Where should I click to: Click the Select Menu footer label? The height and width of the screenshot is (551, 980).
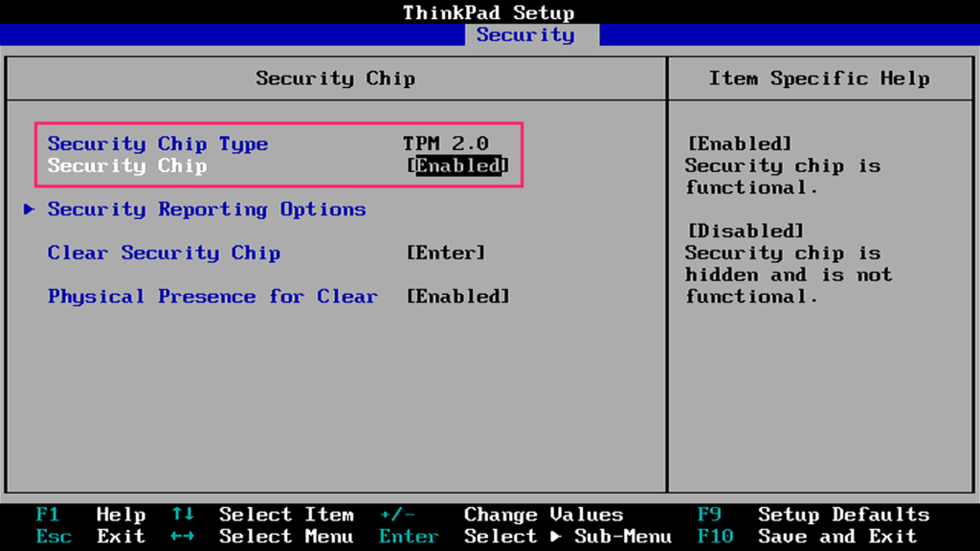click(x=287, y=537)
